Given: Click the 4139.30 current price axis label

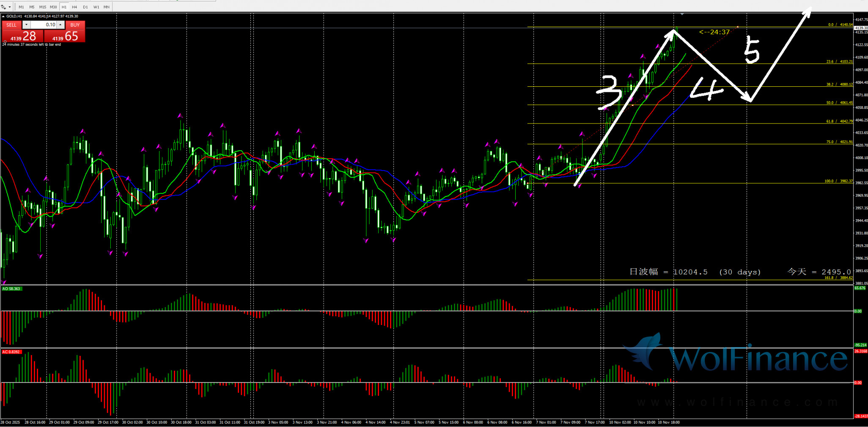Looking at the screenshot, I should (x=860, y=28).
